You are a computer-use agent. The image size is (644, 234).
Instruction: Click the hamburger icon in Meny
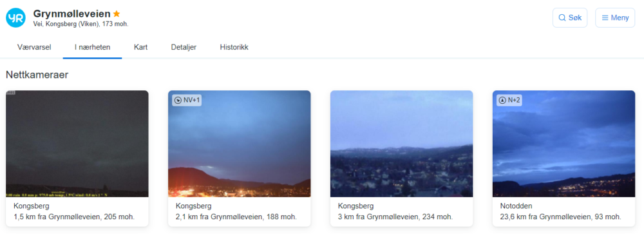coord(605,17)
